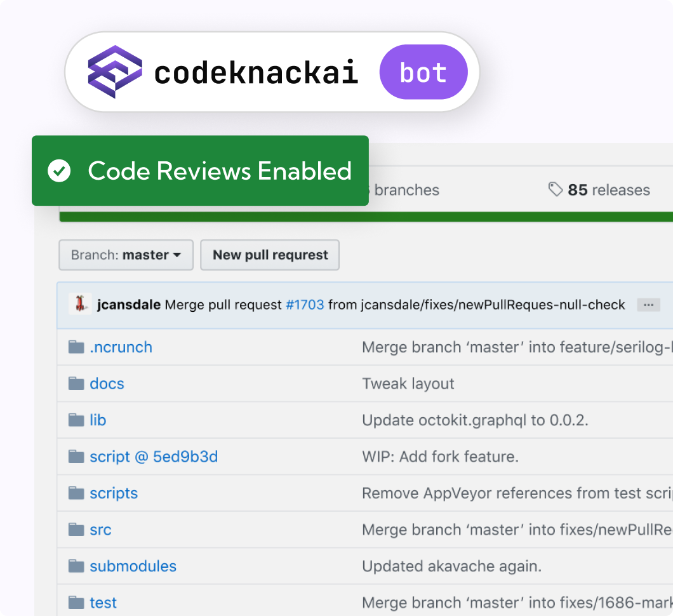
Task: Open the .ncrunch folder
Action: click(121, 347)
